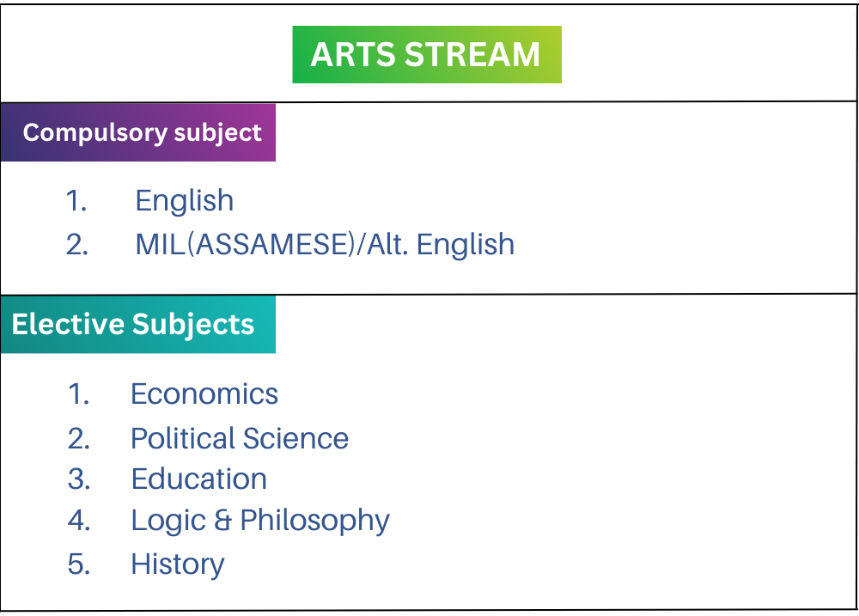This screenshot has height=616, width=859.
Task: Select the Elective Subjects teal label
Action: [x=137, y=325]
